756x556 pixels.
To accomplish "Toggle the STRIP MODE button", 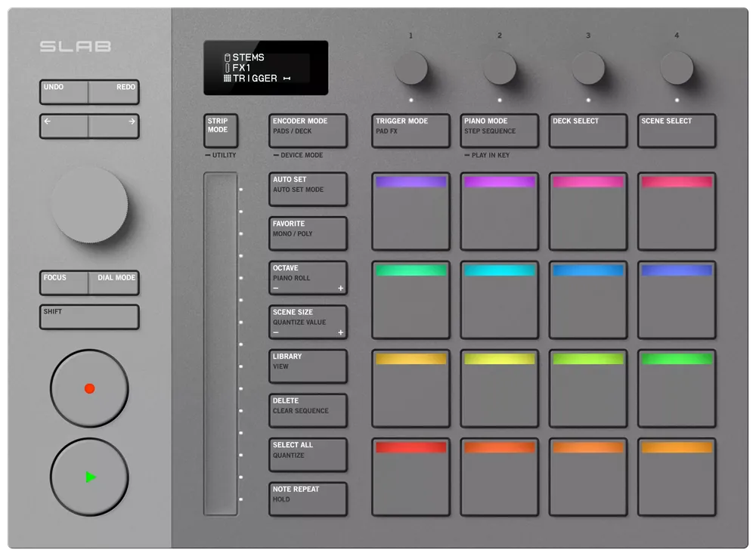I will click(221, 131).
